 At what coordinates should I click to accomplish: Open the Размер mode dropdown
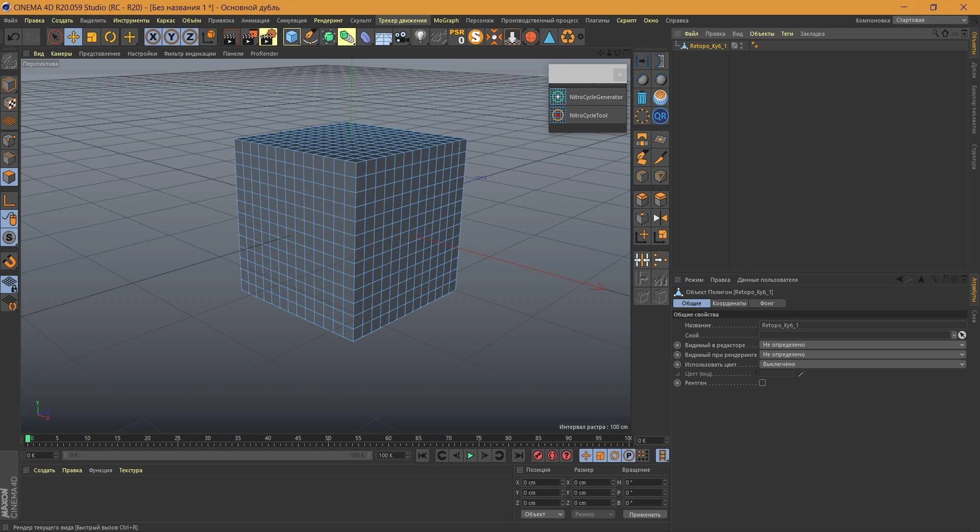(593, 514)
